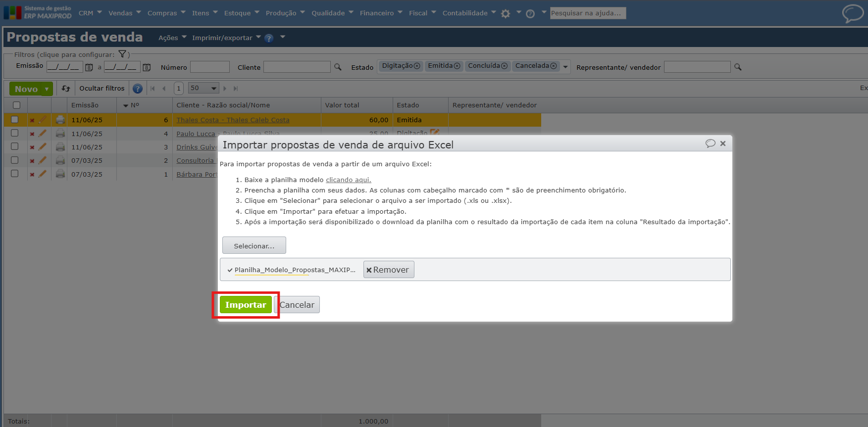The width and height of the screenshot is (868, 427).
Task: Go to first page of results
Action: pos(153,89)
